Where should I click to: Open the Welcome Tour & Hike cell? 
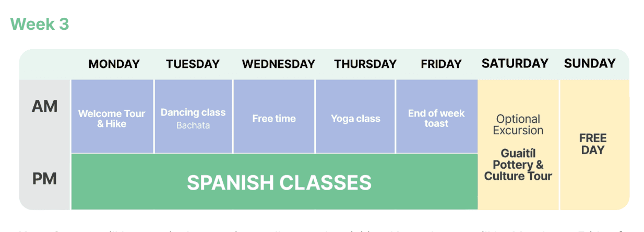[x=112, y=119]
